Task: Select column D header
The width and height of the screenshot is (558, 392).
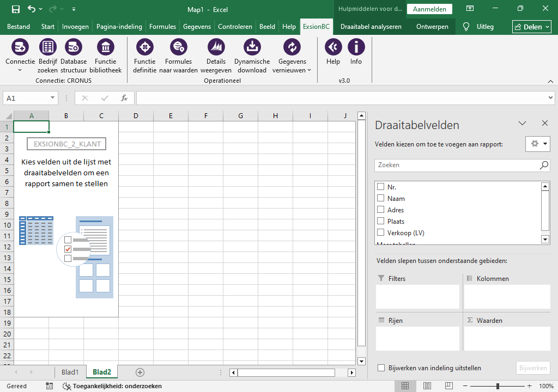Action: click(x=136, y=115)
